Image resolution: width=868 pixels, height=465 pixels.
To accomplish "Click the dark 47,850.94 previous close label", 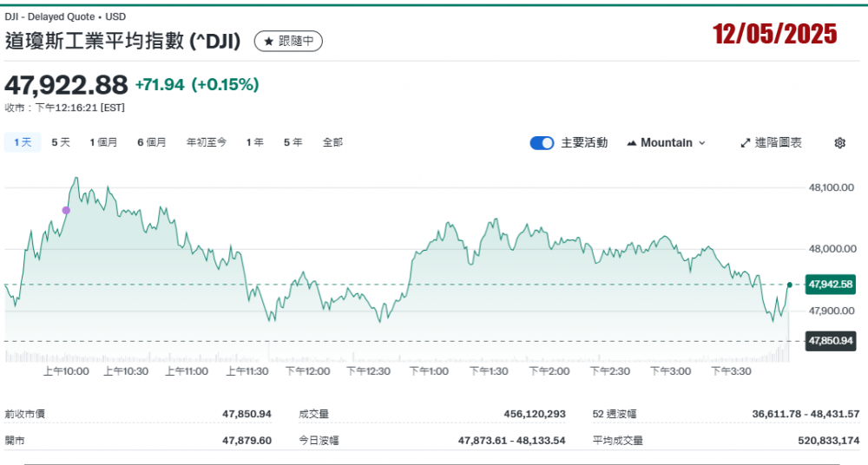I will [831, 341].
